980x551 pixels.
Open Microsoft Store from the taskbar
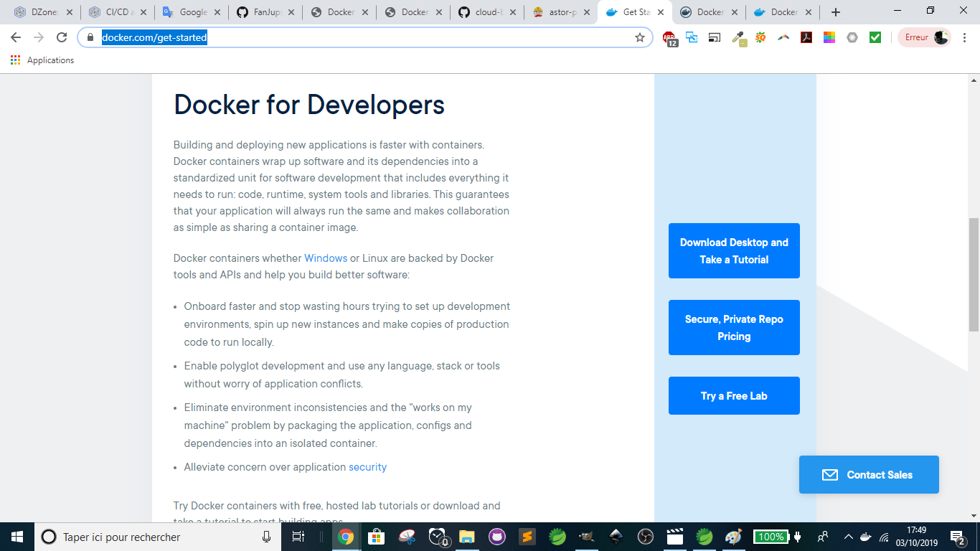pyautogui.click(x=376, y=537)
